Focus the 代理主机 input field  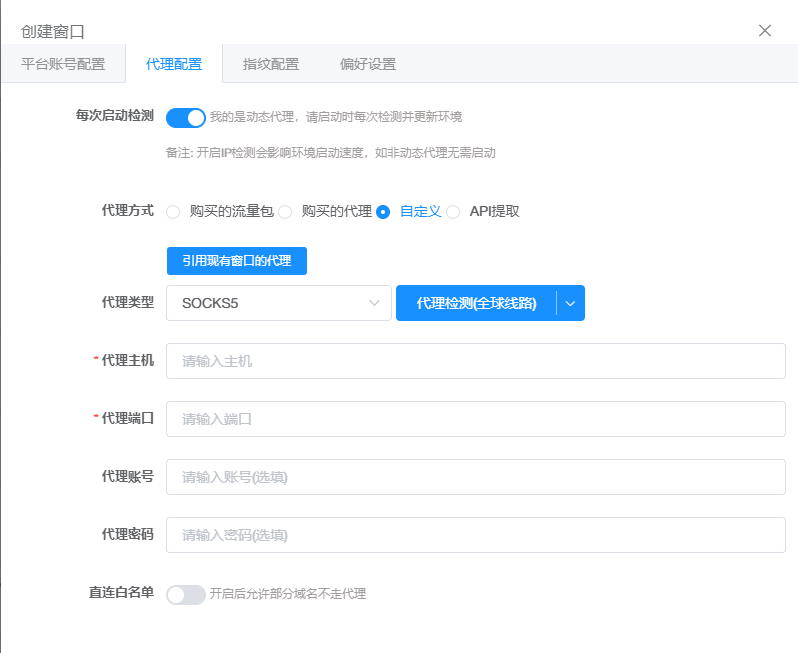(476, 361)
